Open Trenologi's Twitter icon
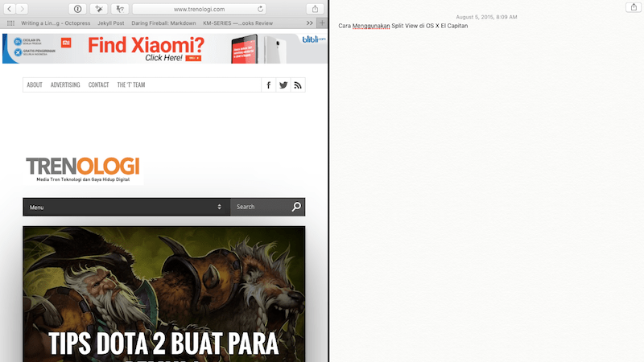 [x=283, y=85]
